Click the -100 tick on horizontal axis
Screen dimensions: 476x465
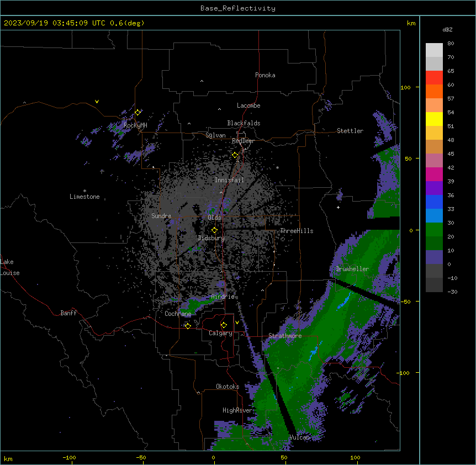(69, 457)
